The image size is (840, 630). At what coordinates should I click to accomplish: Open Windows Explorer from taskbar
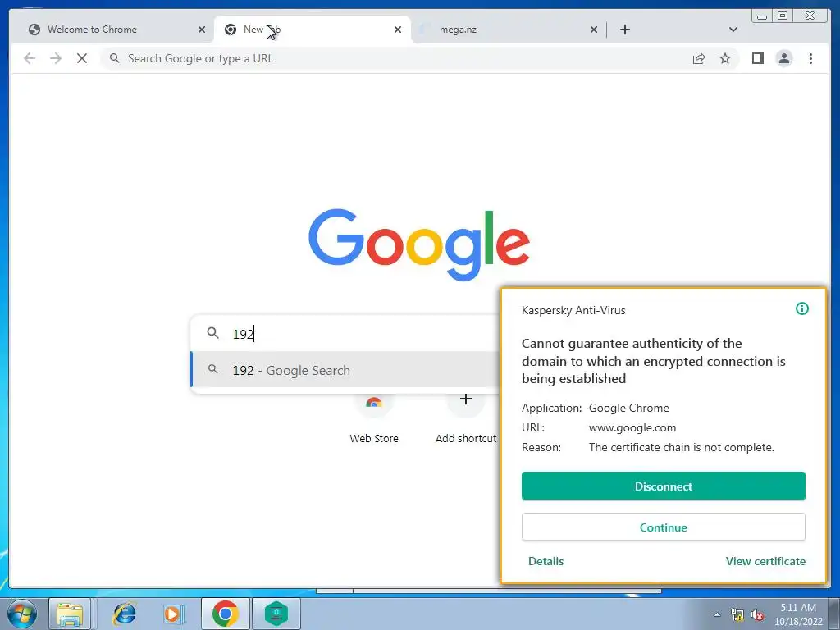[x=71, y=614]
